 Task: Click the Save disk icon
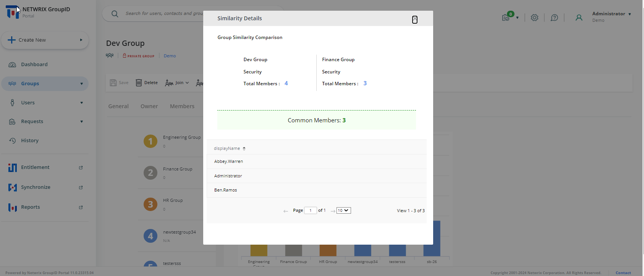(113, 83)
